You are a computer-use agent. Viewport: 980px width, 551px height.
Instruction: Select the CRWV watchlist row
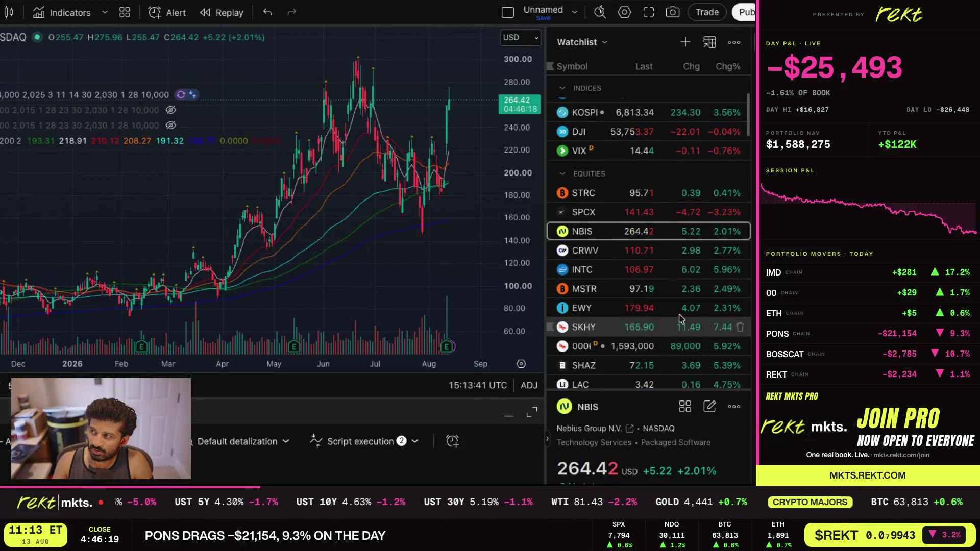648,251
